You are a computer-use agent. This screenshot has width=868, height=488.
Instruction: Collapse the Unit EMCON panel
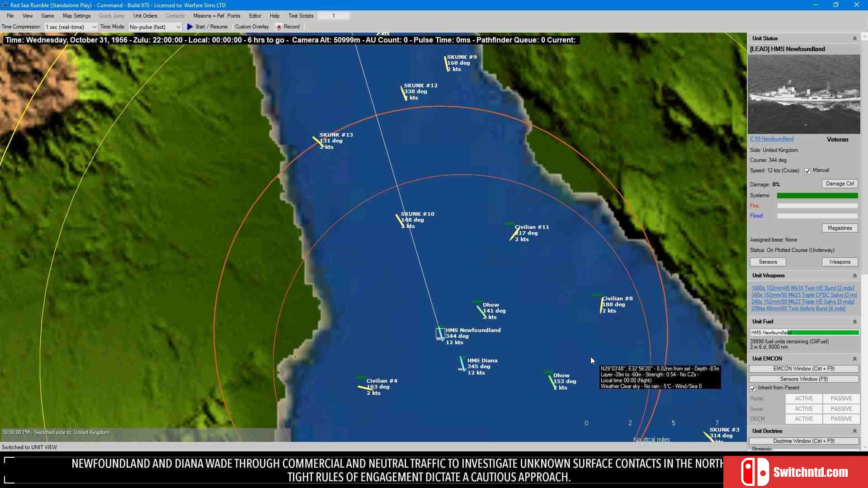854,359
